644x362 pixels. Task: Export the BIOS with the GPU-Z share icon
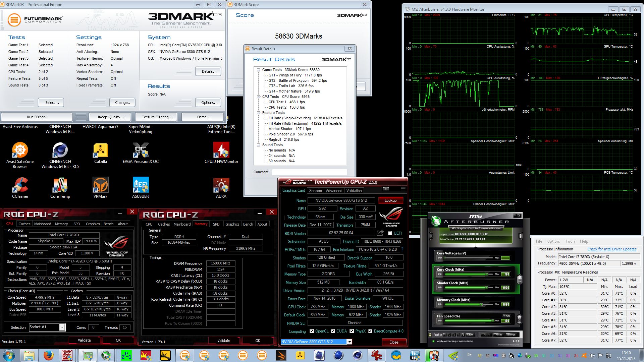[x=380, y=233]
